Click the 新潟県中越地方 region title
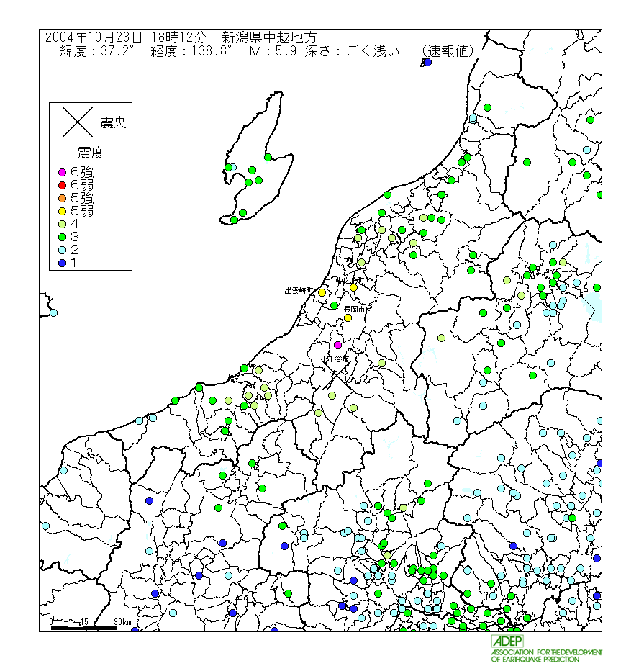The width and height of the screenshot is (644, 666). pyautogui.click(x=269, y=37)
